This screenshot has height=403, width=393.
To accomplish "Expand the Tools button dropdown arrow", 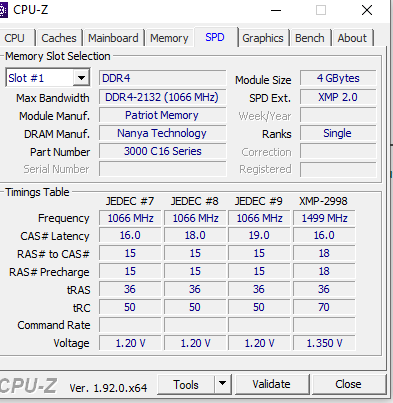I will (222, 384).
